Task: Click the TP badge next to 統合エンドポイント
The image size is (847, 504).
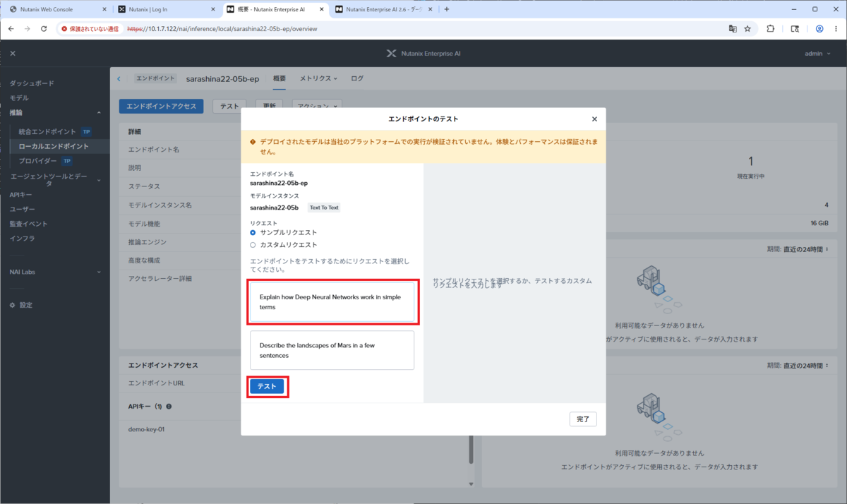Action: click(x=86, y=132)
